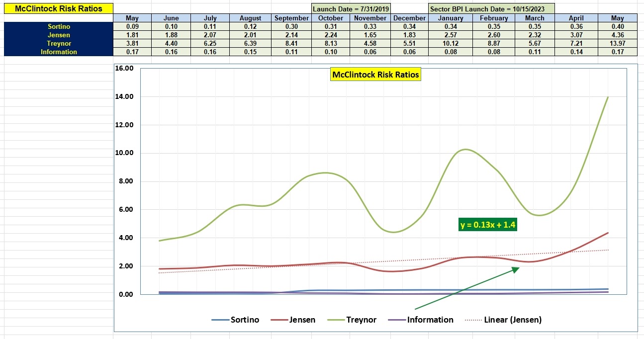
Task: Click the 'Launch Date = 7/31/2019' cell
Action: [x=351, y=9]
